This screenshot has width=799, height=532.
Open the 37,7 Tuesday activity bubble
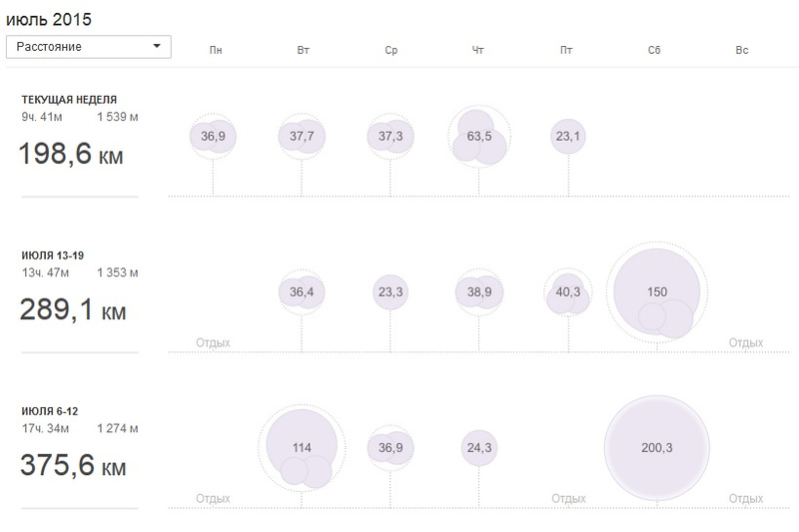(x=302, y=137)
